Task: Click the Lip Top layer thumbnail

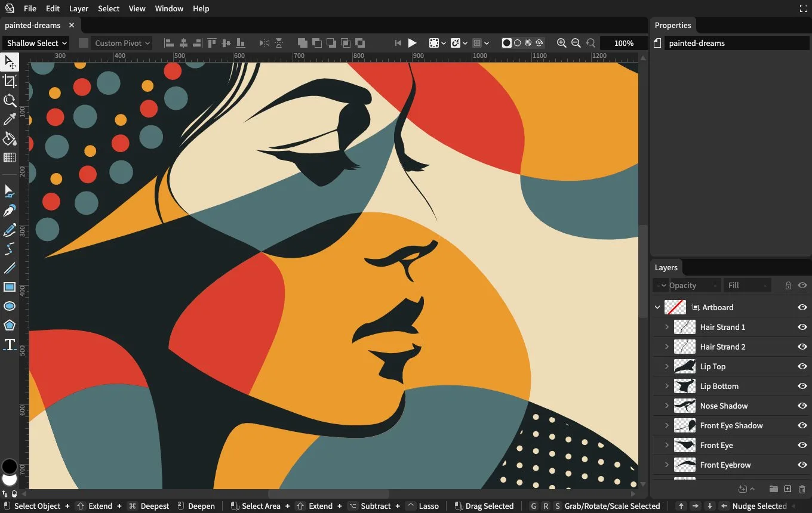Action: [684, 366]
